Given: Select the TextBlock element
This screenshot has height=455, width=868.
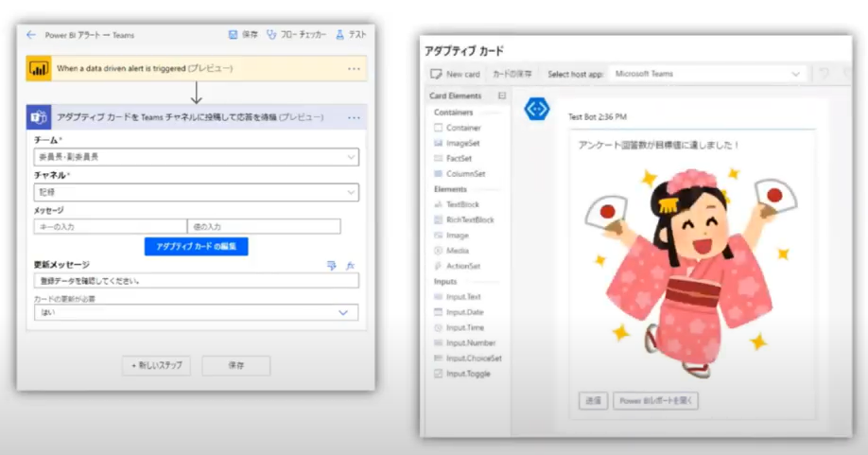Looking at the screenshot, I should click(x=457, y=205).
